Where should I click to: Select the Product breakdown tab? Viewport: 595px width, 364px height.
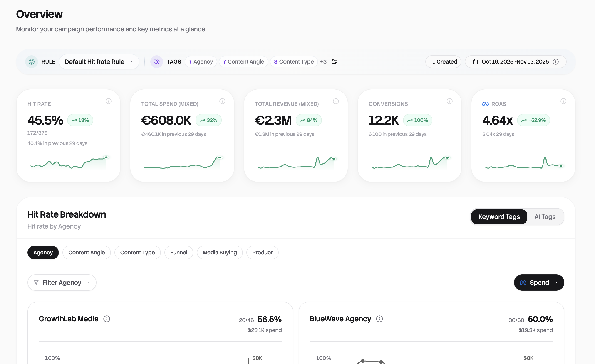tap(262, 252)
